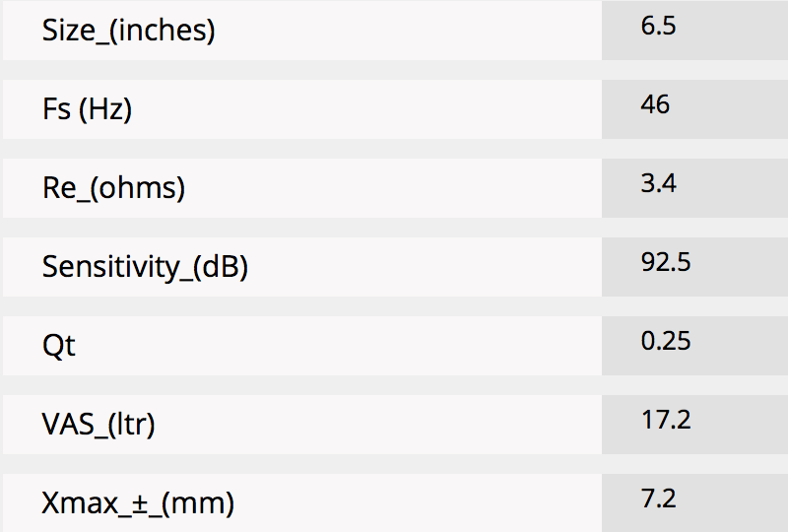The image size is (788, 532).
Task: Click the Sensitivity_(dB) label
Action: pos(145,267)
